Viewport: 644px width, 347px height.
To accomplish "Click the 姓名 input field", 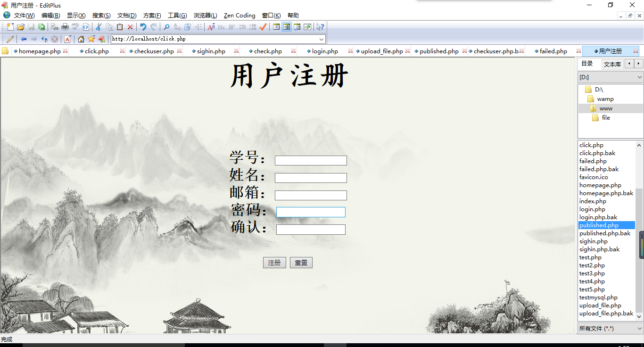I will (311, 178).
